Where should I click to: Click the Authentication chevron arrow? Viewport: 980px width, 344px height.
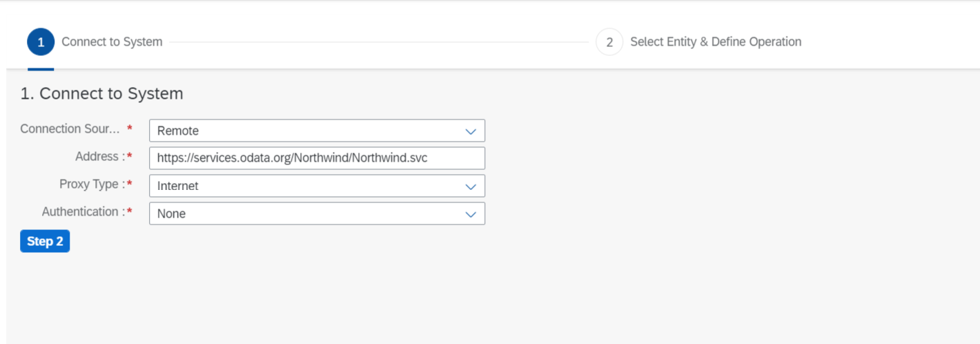(x=471, y=213)
